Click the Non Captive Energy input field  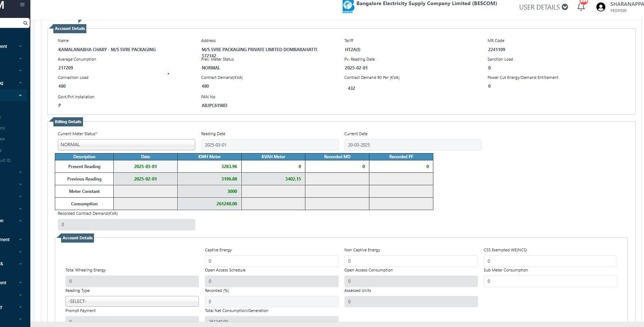pyautogui.click(x=411, y=261)
